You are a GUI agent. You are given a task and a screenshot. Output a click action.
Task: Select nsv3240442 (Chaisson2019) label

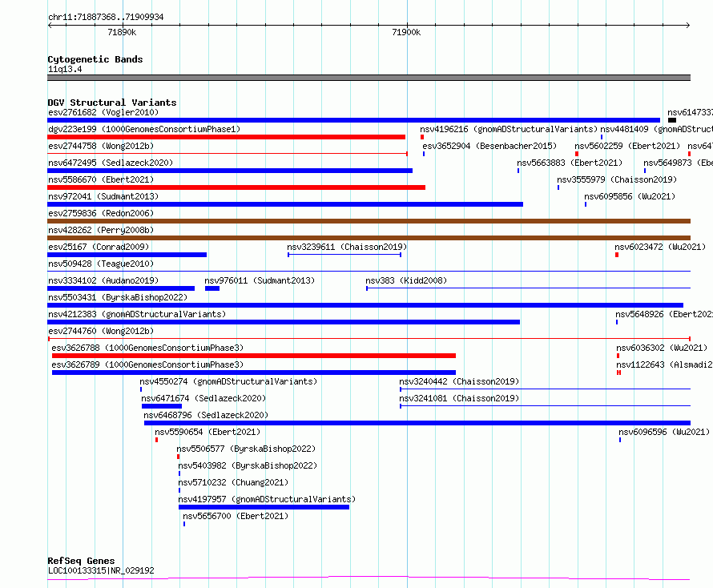pyautogui.click(x=459, y=381)
